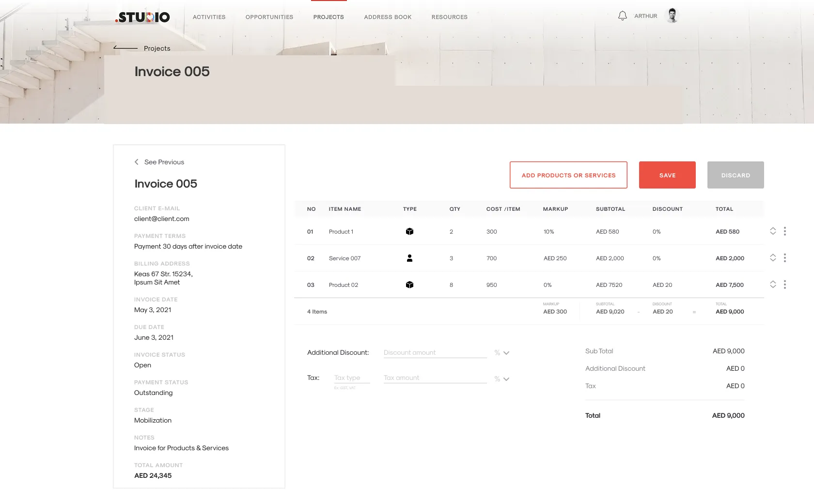Viewport: 814px width, 504px height.
Task: Click the Studio logo
Action: point(142,17)
